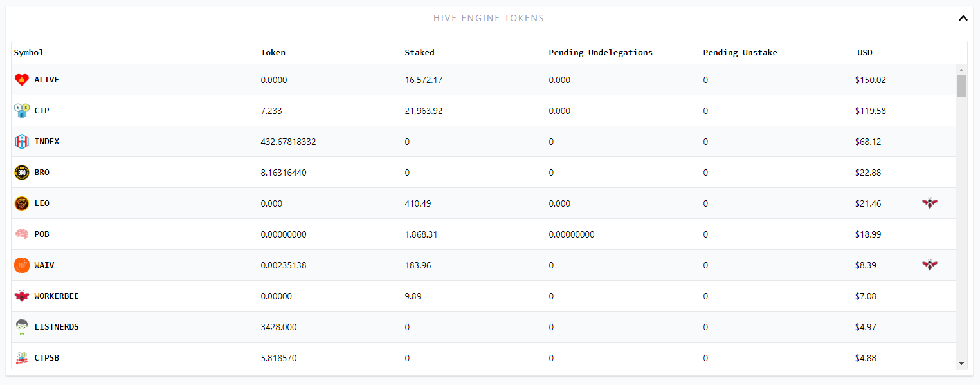980x385 pixels.
Task: Click the token table scrollbar thumb
Action: 961,86
